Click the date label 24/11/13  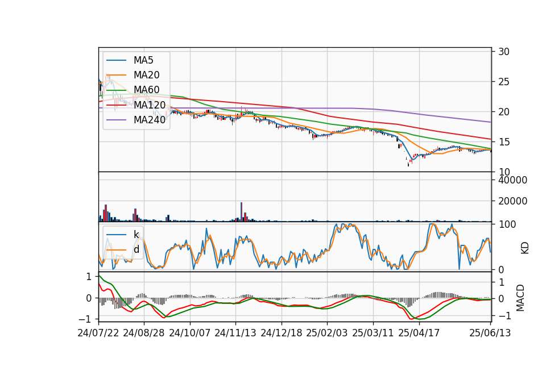235,333
